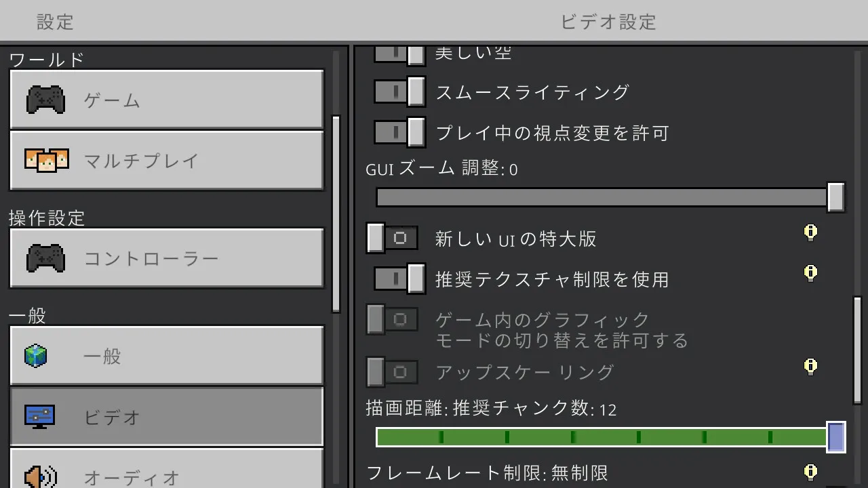The image size is (868, 488).
Task: Enable 新しい UI の特大版 toggle
Action: (x=392, y=239)
